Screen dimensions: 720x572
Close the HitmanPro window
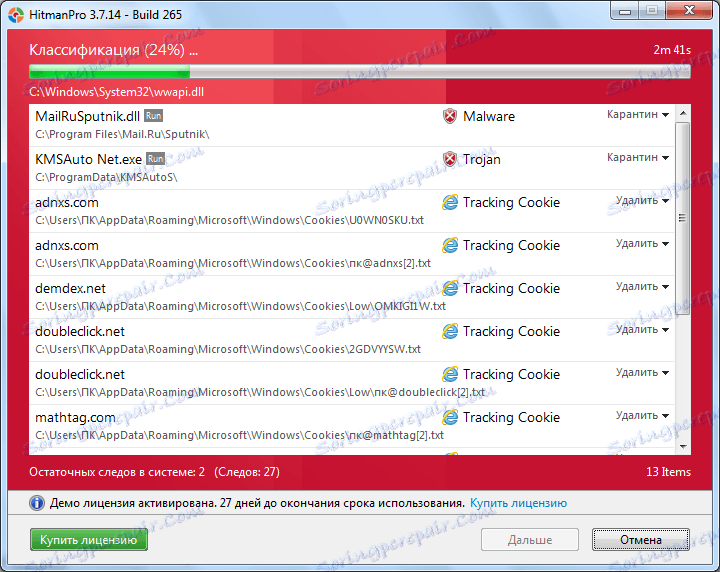tap(689, 11)
